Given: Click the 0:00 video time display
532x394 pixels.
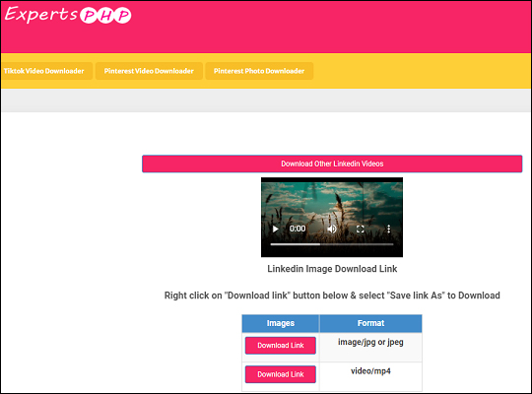Looking at the screenshot, I should (298, 230).
